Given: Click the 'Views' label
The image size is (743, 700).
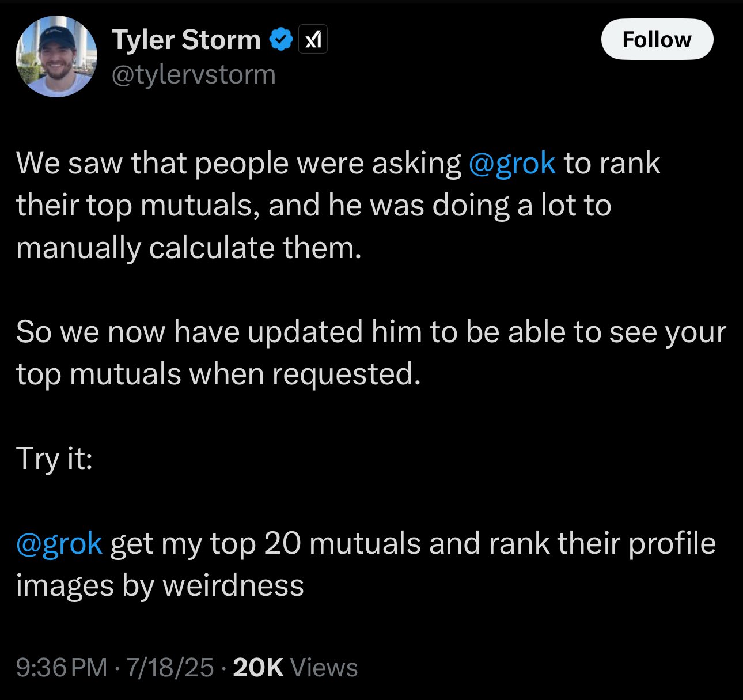Looking at the screenshot, I should (324, 668).
